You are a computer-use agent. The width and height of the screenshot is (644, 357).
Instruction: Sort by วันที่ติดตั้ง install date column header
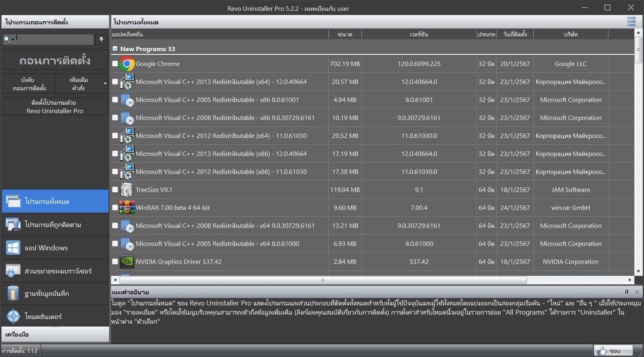[515, 34]
